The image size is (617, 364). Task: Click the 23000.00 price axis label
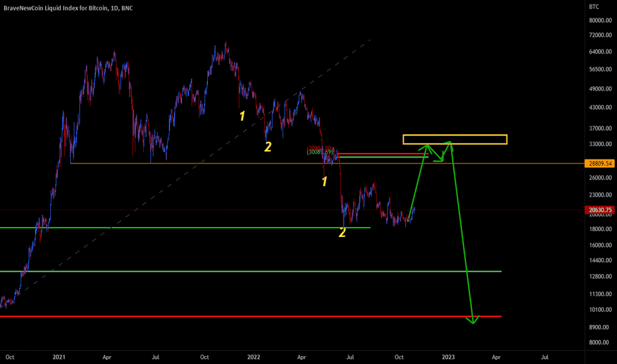click(x=600, y=195)
